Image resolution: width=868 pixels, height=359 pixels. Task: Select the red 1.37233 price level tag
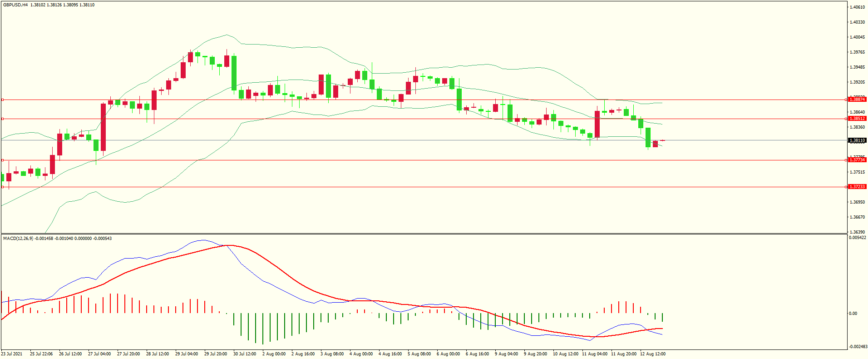click(x=857, y=187)
